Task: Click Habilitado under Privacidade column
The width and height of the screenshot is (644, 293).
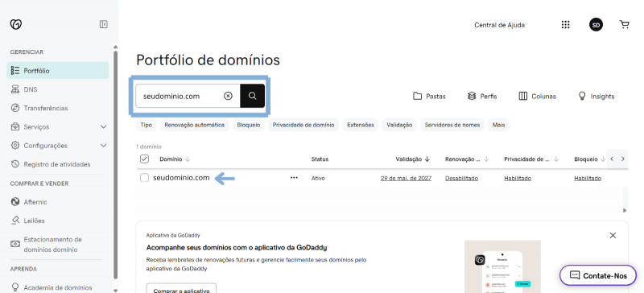Action: point(518,179)
